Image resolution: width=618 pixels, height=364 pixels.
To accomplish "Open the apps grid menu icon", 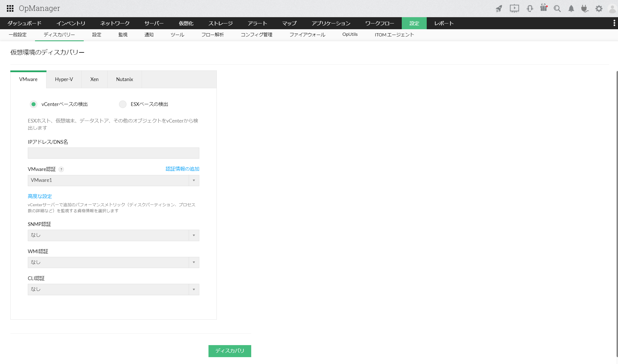I will tap(10, 8).
